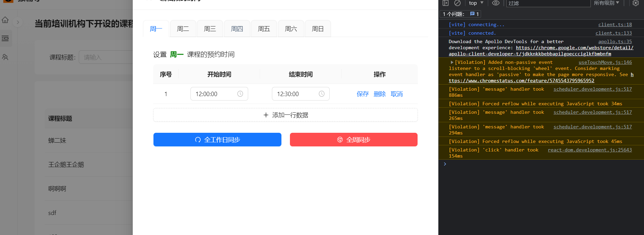This screenshot has width=644, height=235.
Task: Open scheduler.development.js:517 link for 265ms violation
Action: (593, 112)
